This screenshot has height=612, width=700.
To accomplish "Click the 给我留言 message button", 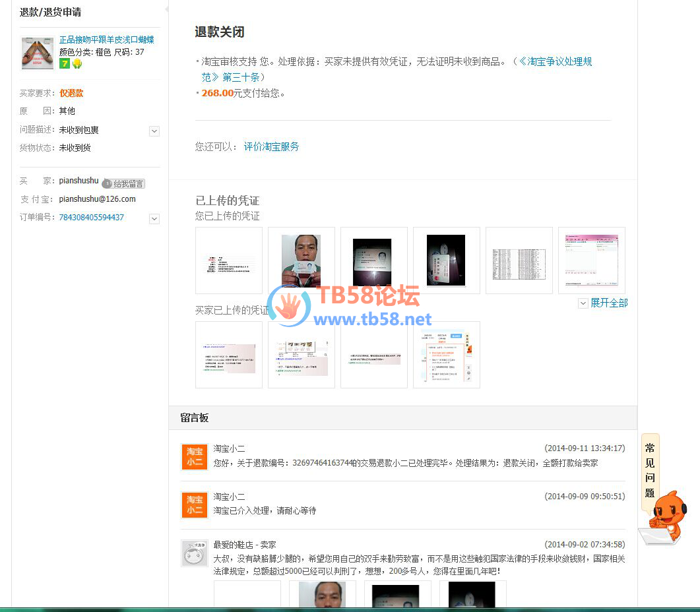I will click(123, 183).
